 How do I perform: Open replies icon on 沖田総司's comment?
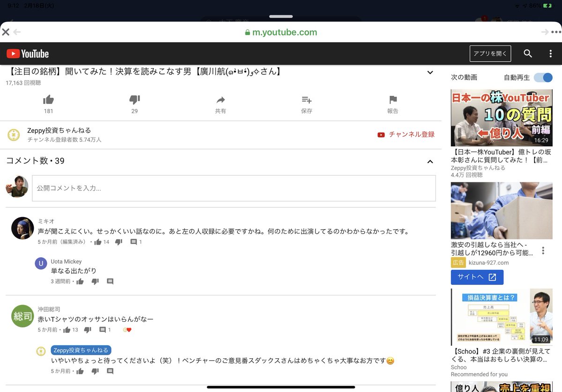(x=103, y=330)
